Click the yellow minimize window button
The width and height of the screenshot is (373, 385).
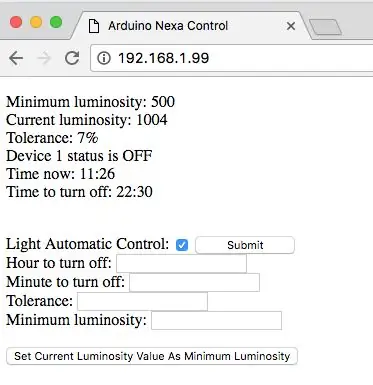[36, 22]
